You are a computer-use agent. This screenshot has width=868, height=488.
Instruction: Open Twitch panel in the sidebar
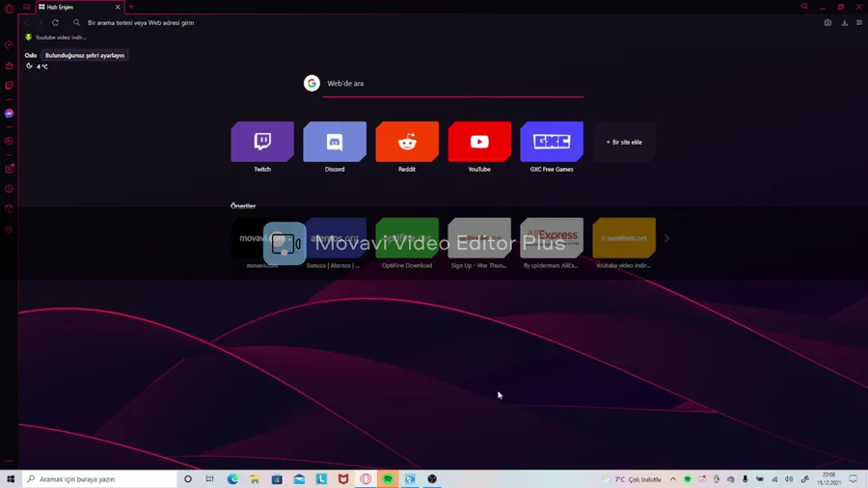[9, 86]
